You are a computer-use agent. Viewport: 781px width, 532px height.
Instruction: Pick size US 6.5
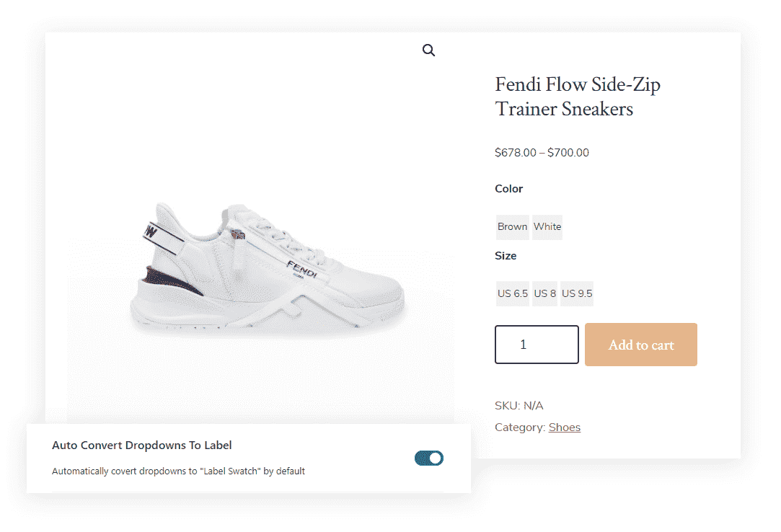click(x=512, y=293)
